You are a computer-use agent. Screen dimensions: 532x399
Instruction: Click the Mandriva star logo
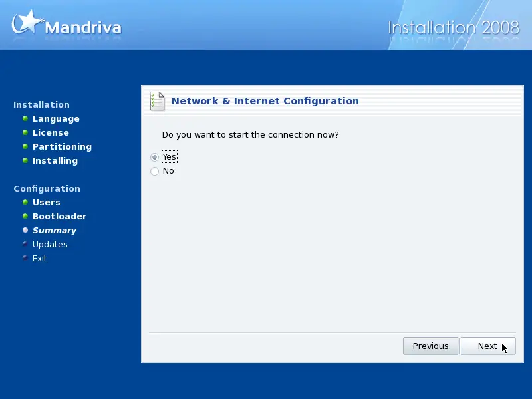(x=27, y=23)
